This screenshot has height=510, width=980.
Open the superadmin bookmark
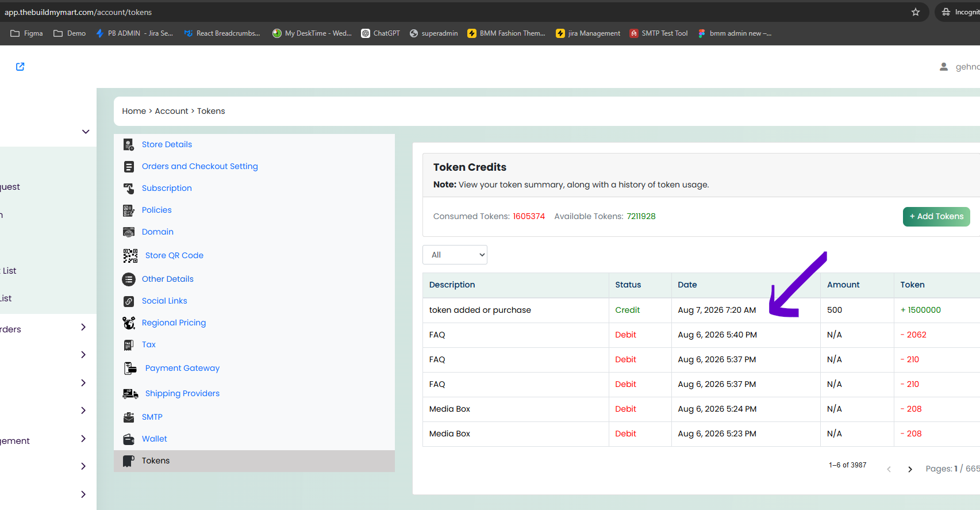coord(434,33)
